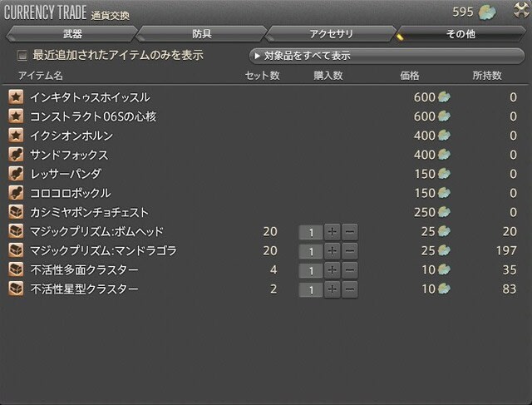Viewport: 532px width, 405px height.
Task: Increase quantity for 不活性多面クラスター
Action: (x=332, y=270)
